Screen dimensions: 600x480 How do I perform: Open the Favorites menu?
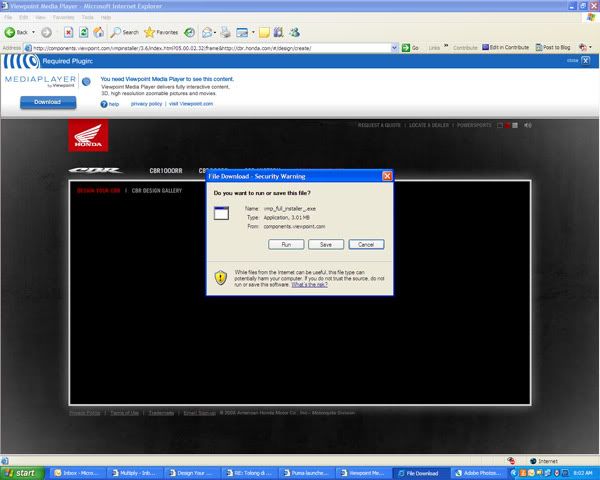pos(64,18)
